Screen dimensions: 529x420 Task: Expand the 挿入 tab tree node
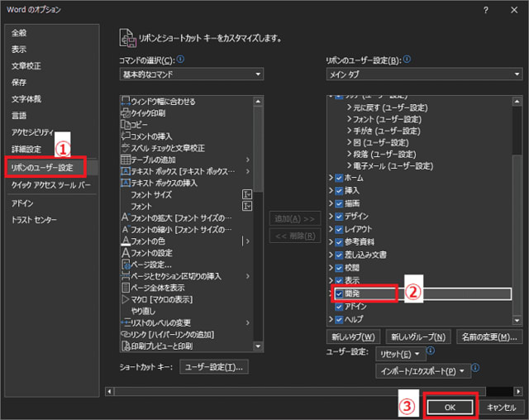point(331,190)
